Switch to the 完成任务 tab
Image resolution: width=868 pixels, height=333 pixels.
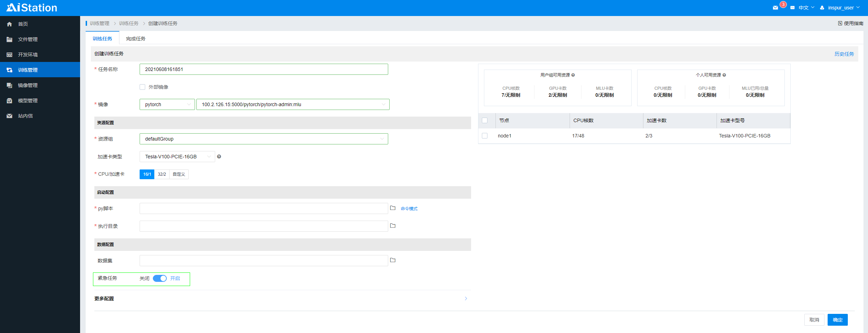(136, 39)
